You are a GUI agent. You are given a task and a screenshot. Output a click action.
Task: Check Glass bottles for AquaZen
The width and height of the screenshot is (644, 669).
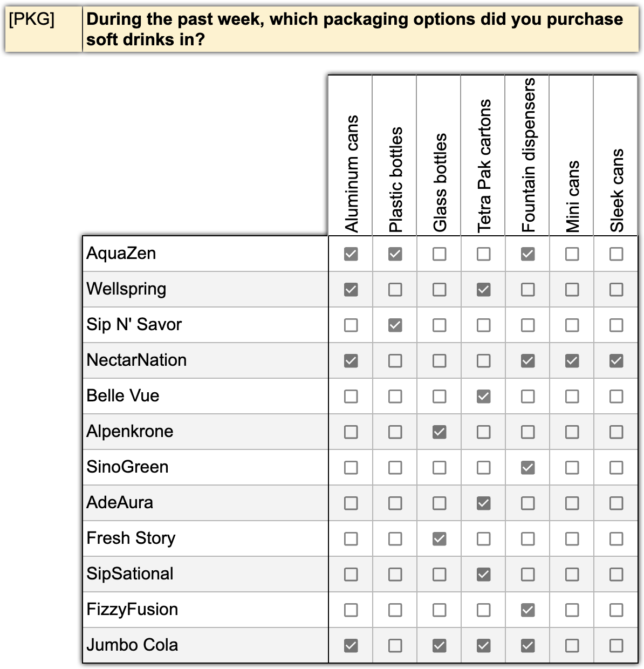pos(439,254)
